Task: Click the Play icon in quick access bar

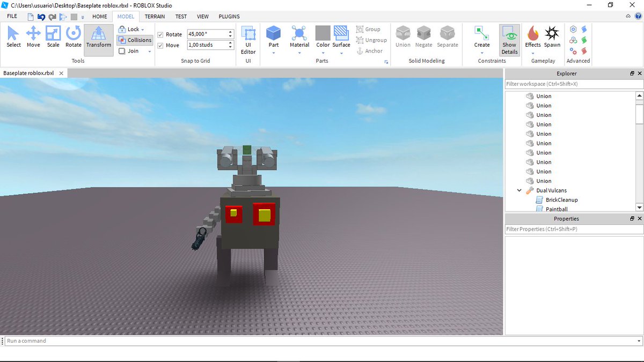Action: coord(63,17)
